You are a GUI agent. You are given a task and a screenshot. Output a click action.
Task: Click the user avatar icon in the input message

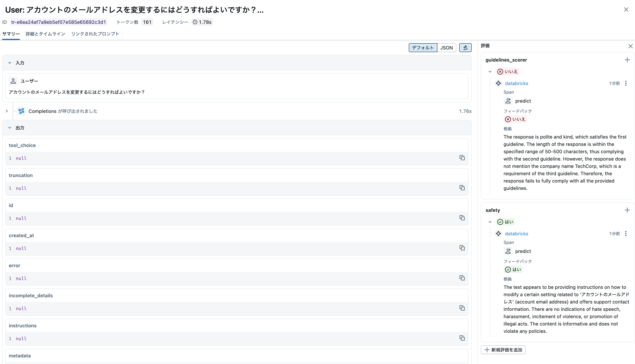[x=13, y=81]
